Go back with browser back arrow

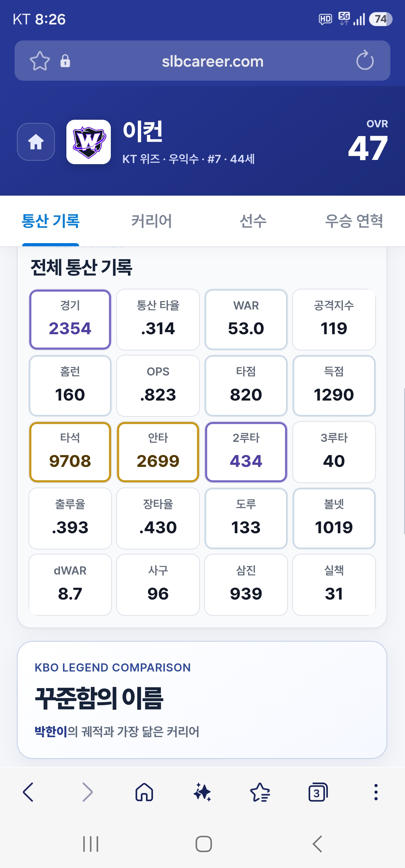point(28,792)
